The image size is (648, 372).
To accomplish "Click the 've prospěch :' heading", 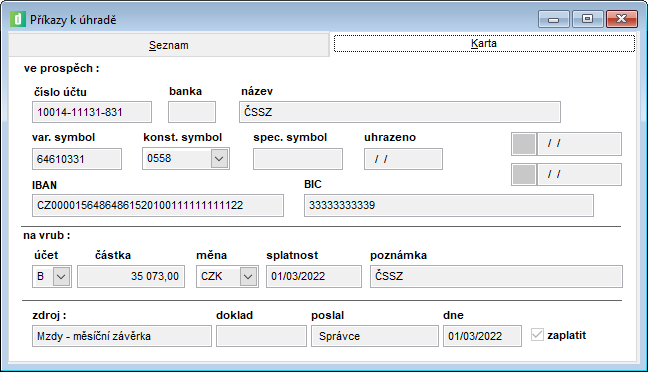I will (x=62, y=68).
